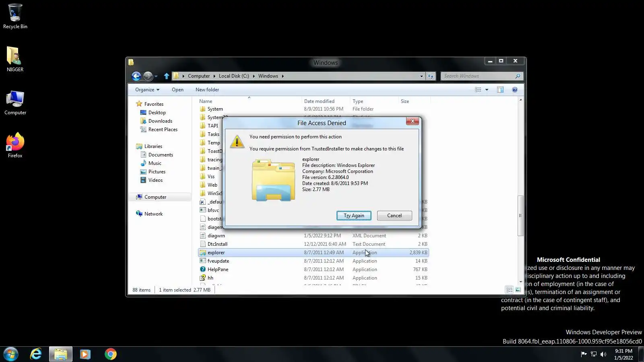Expand the breadcrumb arrow after Windows
644x362 pixels.
pos(283,76)
